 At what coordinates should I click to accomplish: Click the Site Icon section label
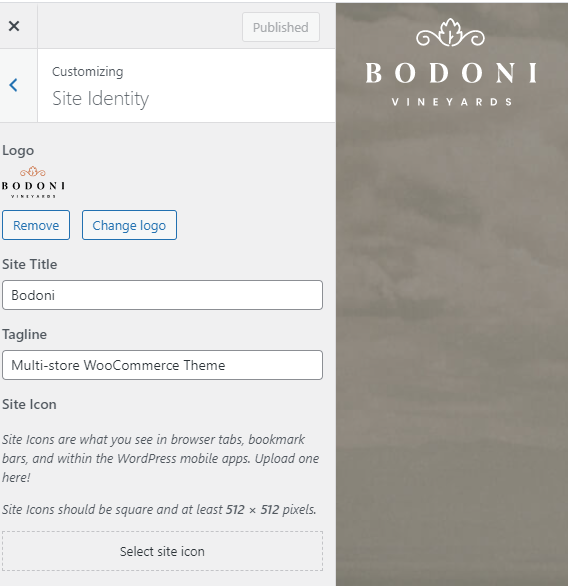point(30,404)
